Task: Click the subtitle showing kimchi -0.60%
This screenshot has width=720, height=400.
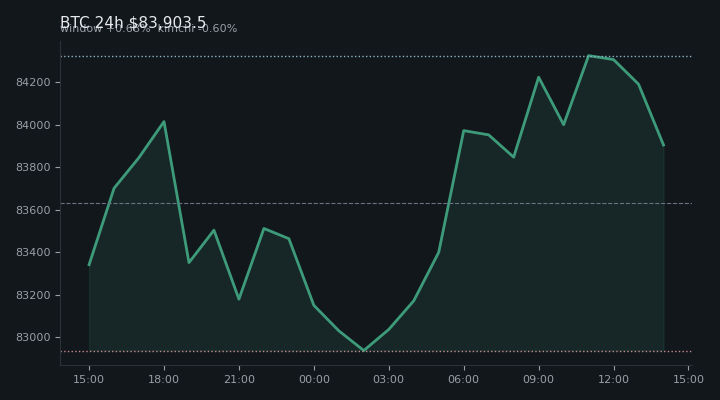Action: coord(149,29)
